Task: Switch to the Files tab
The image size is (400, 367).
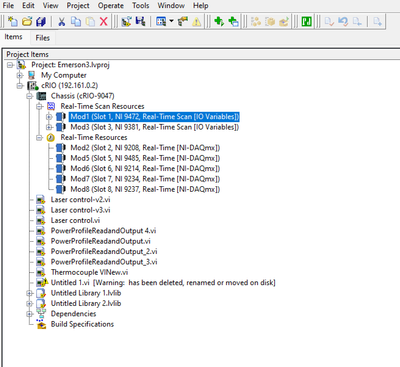Action: click(43, 38)
